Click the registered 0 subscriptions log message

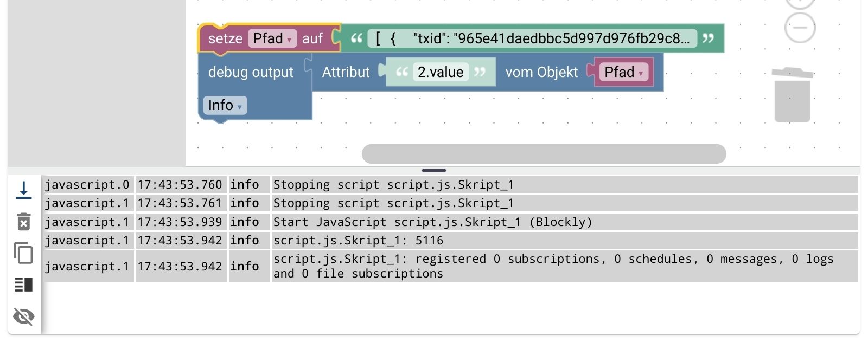click(553, 266)
